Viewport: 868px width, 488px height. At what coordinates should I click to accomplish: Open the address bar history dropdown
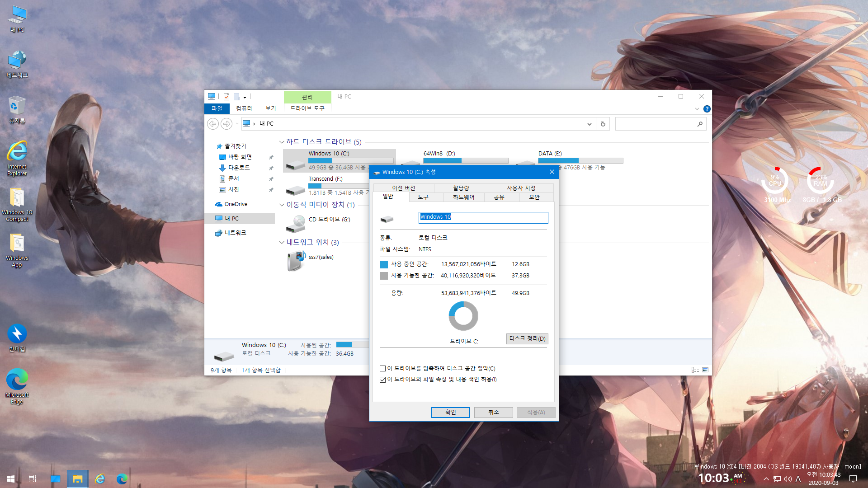(x=590, y=124)
